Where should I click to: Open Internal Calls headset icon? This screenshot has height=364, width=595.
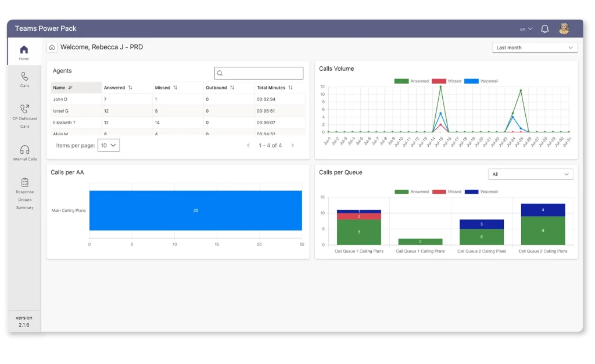[x=24, y=149]
